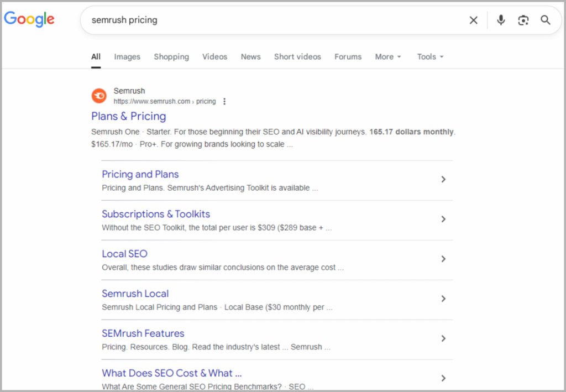Click the orange Semrush favicon
566x392 pixels.
(98, 95)
